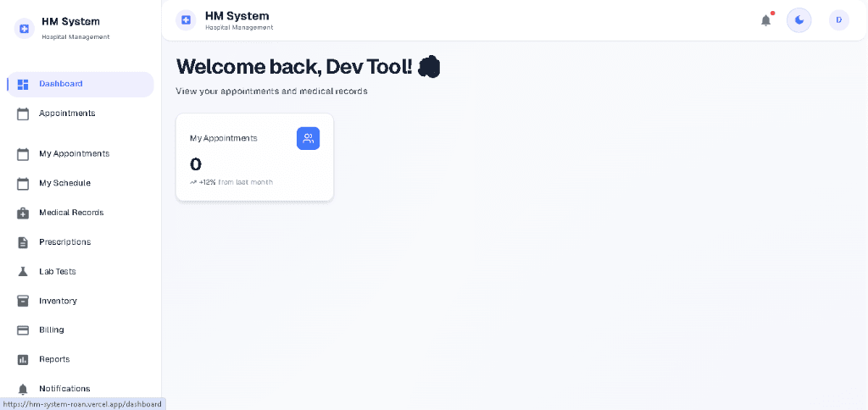Toggle dark mode with moon button
868x410 pixels.
coord(798,20)
